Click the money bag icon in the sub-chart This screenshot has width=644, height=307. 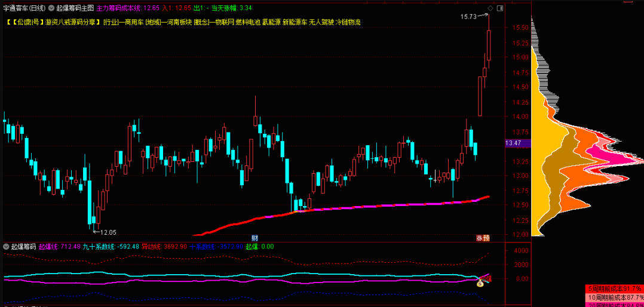(480, 283)
